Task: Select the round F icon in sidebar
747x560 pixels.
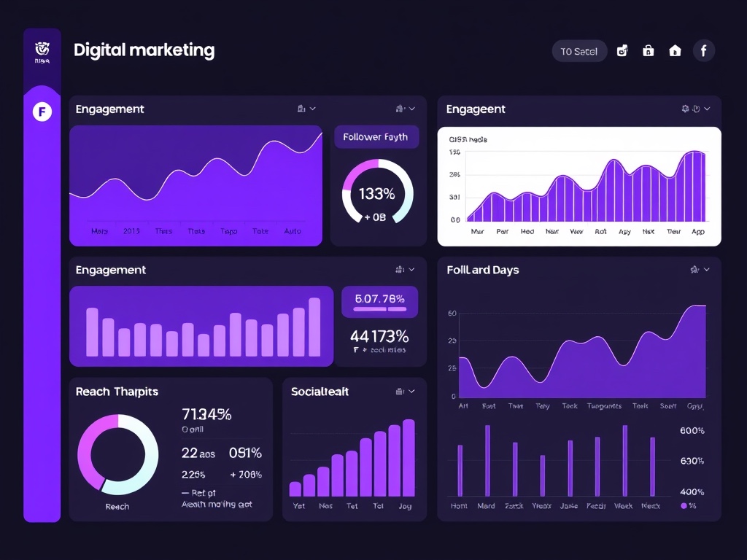Action: click(x=42, y=112)
